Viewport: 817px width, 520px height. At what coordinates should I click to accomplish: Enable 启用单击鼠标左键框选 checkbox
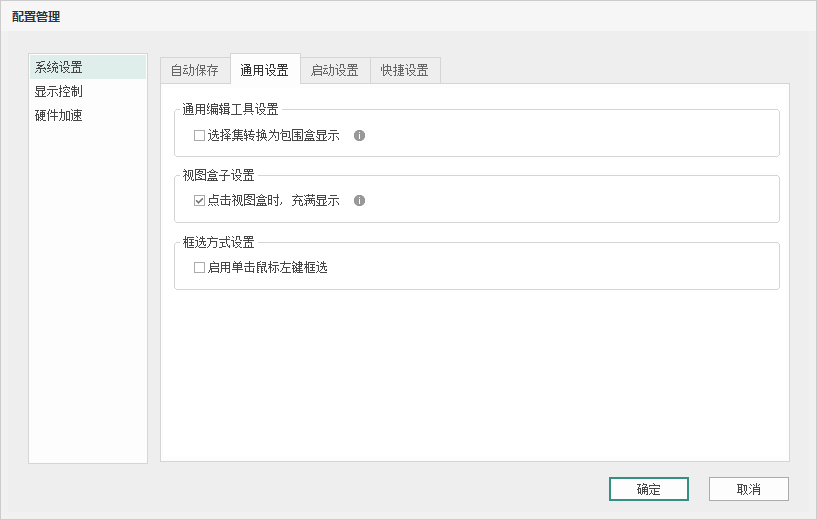[199, 268]
